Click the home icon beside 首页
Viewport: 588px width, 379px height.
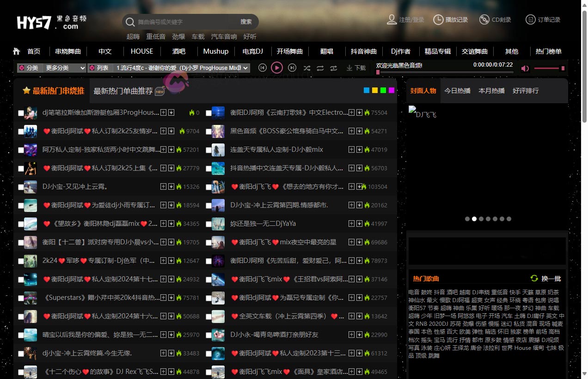pos(17,51)
